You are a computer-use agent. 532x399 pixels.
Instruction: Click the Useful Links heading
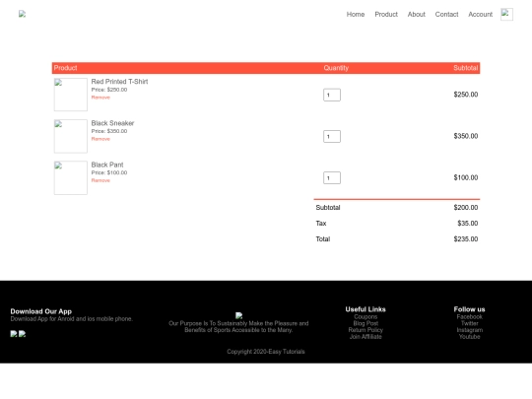pos(366,309)
